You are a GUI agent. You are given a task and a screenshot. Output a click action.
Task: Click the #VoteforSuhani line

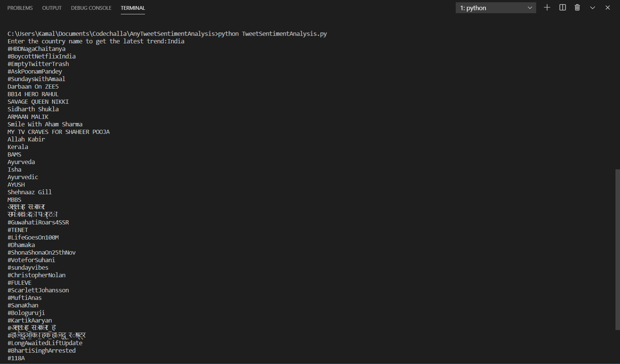[31, 260]
